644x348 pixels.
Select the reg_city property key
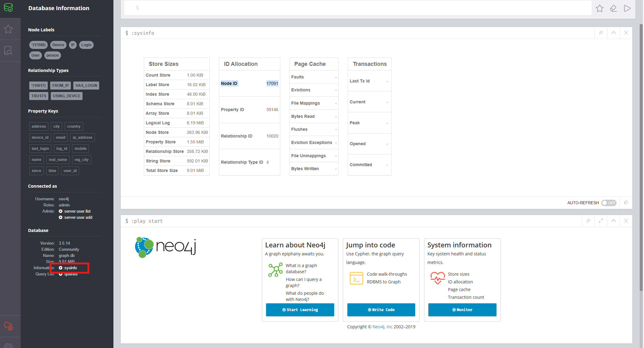82,160
